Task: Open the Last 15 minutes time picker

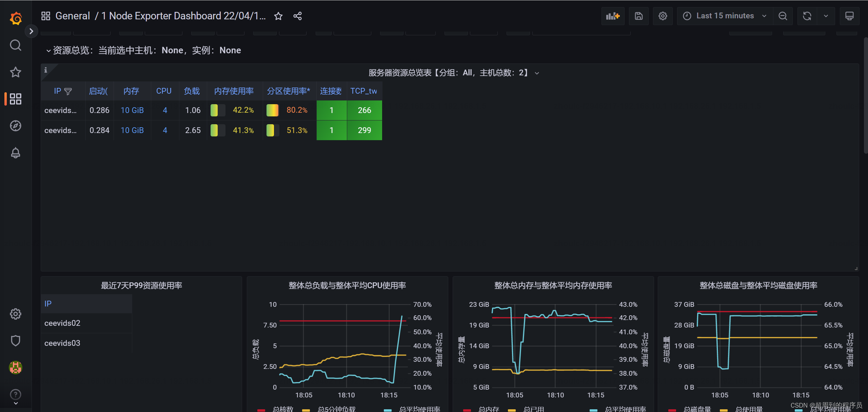Action: click(724, 16)
